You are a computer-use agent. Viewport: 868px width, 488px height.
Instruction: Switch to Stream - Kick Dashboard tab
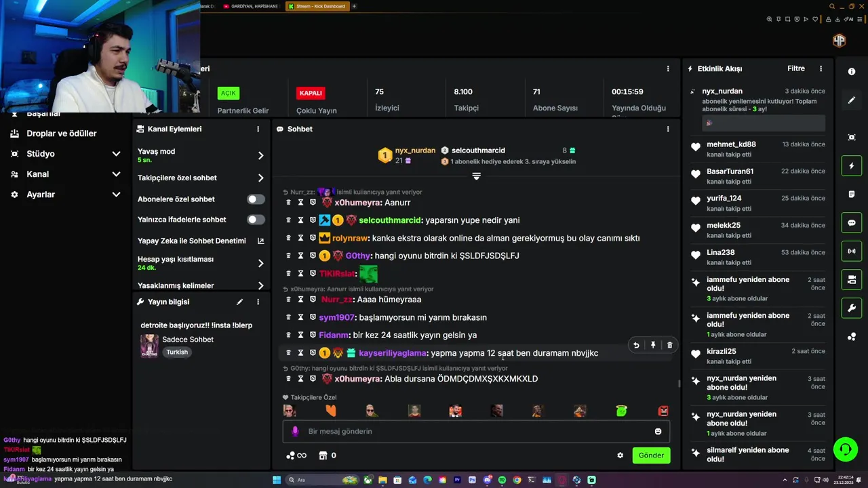tap(317, 6)
